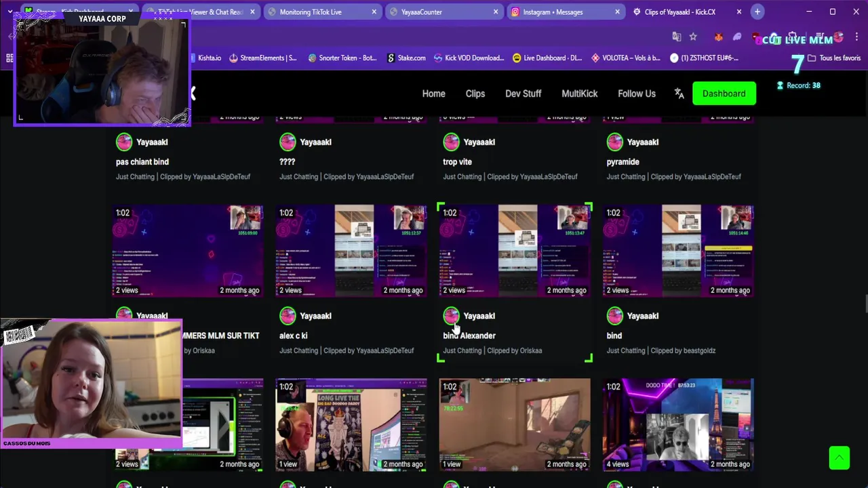868x488 pixels.
Task: Open the Stake.com bookmark
Action: pos(406,58)
